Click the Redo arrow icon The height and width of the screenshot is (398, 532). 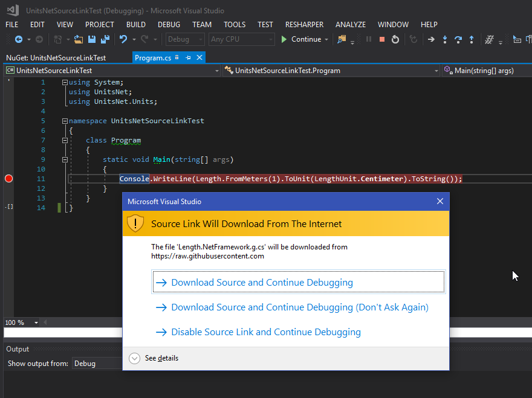pyautogui.click(x=144, y=39)
